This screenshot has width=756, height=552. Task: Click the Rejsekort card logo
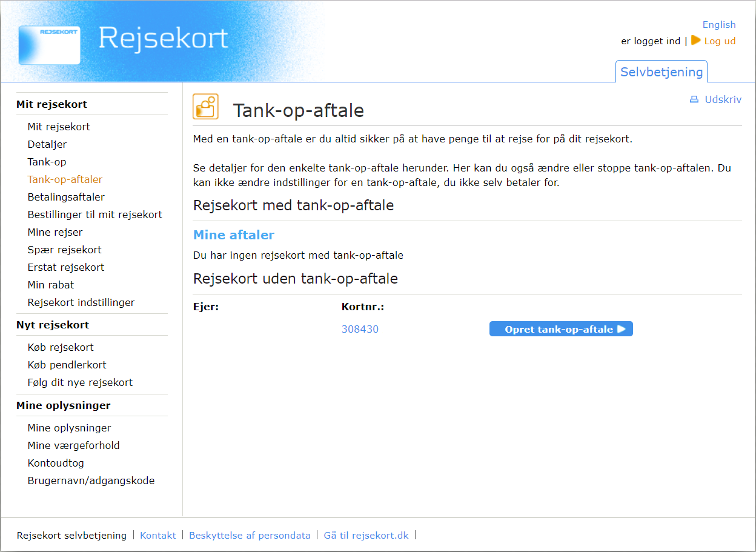(x=49, y=45)
